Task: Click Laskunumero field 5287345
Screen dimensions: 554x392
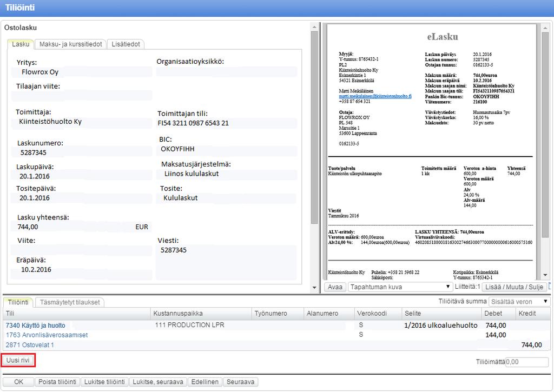Action: coord(82,152)
